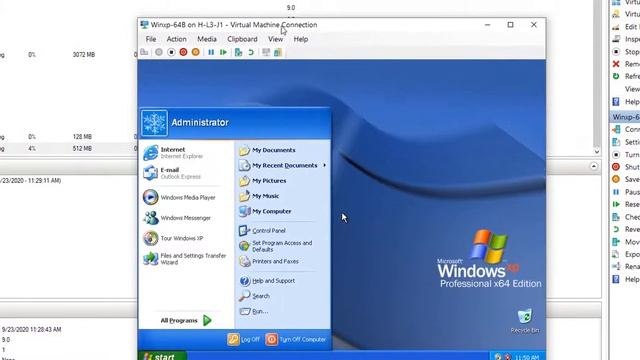
Task: Click the greyed Start icon in the VM toolbar
Action: [159, 52]
